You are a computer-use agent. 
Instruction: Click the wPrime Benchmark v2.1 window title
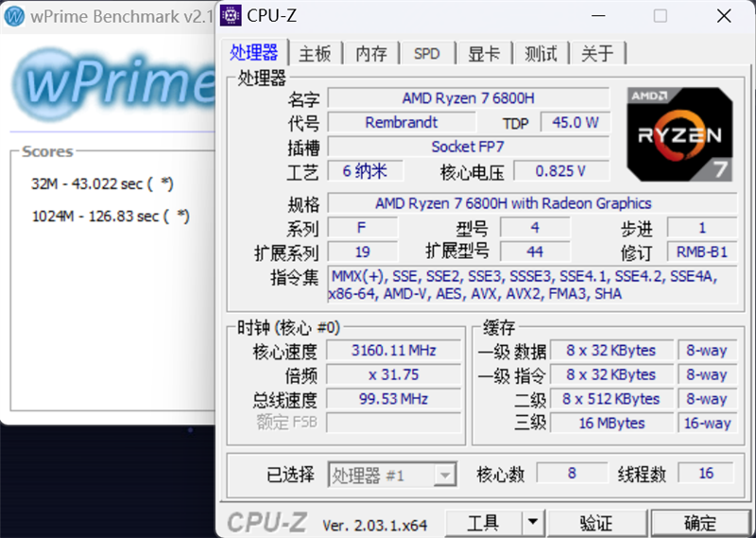(122, 16)
